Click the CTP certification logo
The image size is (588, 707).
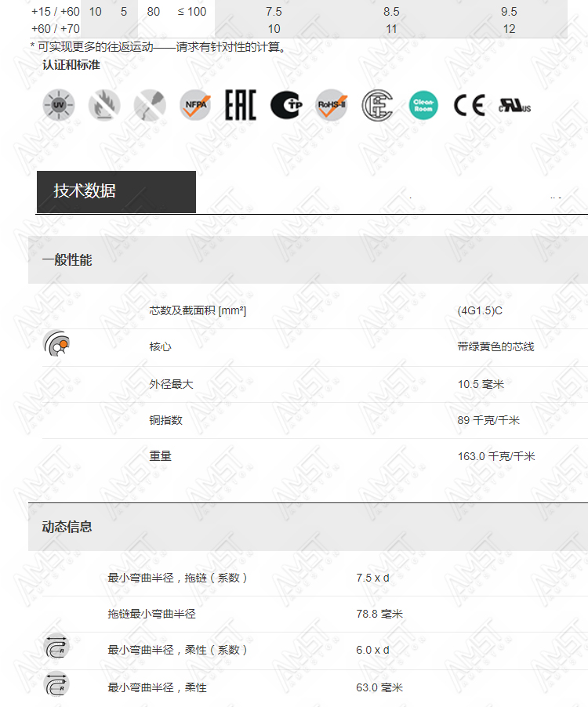point(286,105)
